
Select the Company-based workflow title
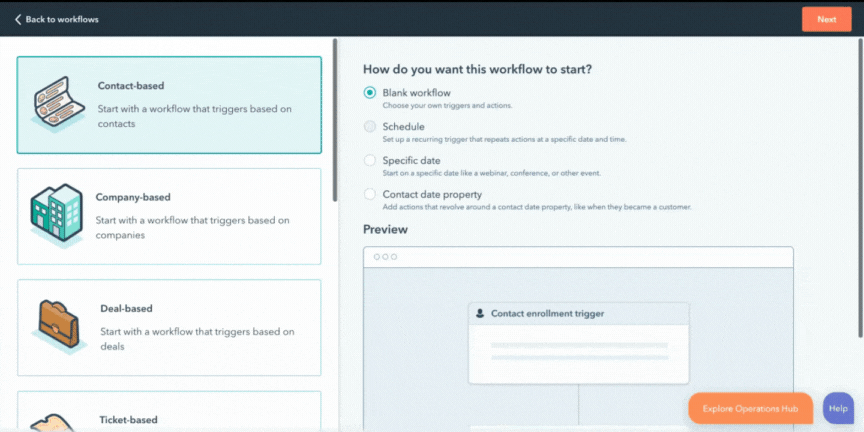pos(133,197)
